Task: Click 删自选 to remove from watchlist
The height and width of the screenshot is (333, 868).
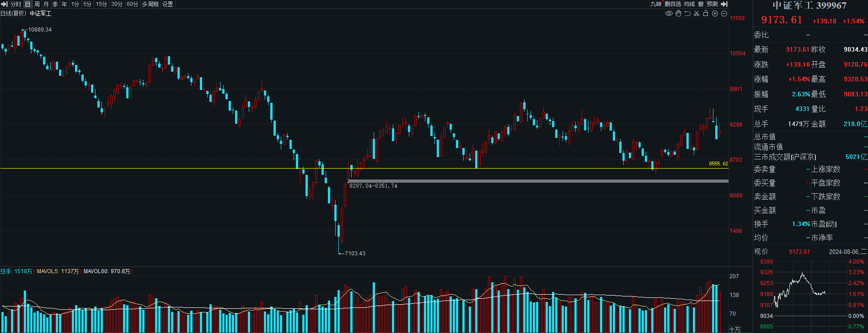Action: click(x=673, y=4)
